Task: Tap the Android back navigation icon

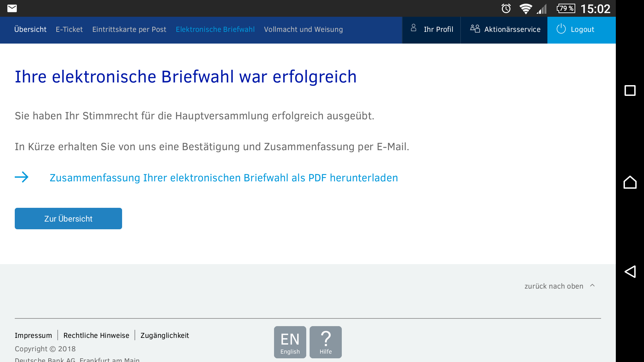Action: click(631, 272)
